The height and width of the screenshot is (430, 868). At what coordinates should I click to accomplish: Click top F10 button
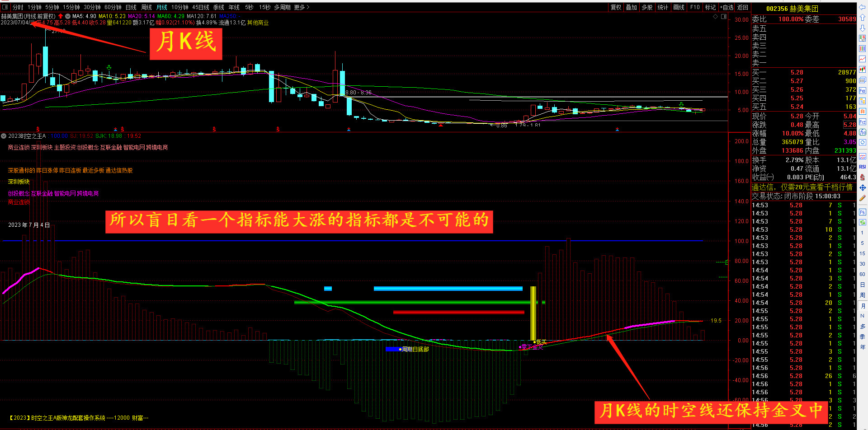695,7
